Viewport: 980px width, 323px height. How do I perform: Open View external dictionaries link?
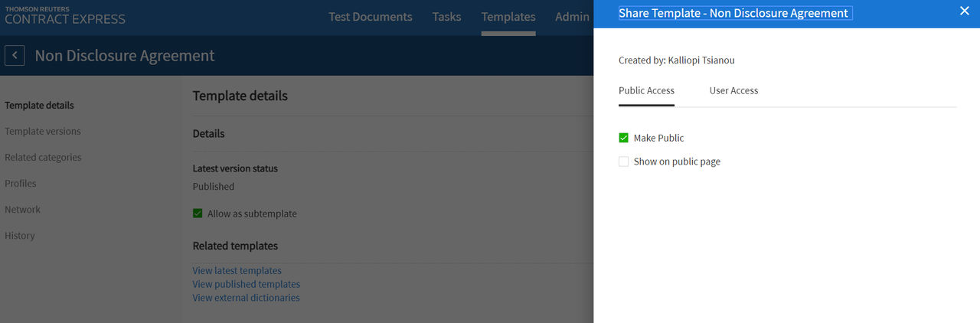[x=247, y=298]
